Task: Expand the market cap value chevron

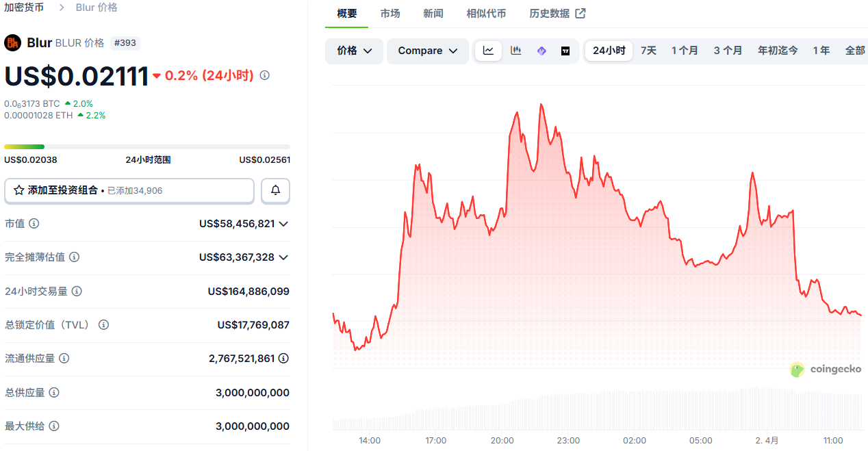Action: click(283, 224)
